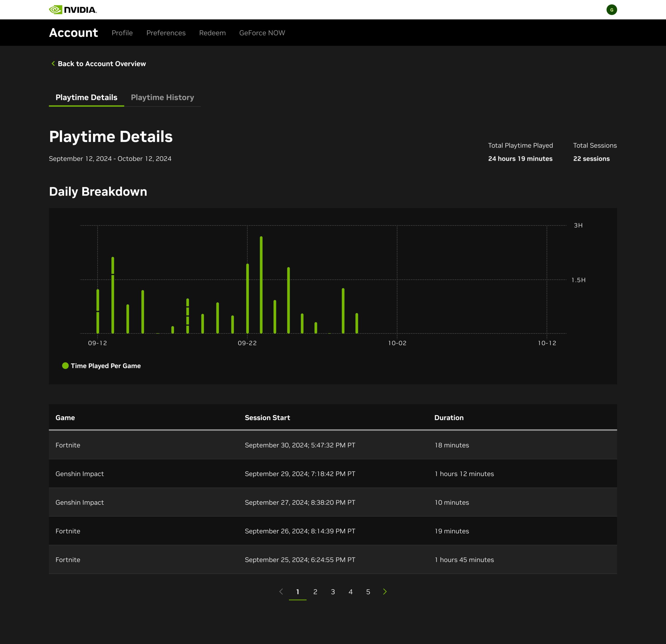Switch to Playtime History tab

click(x=162, y=98)
